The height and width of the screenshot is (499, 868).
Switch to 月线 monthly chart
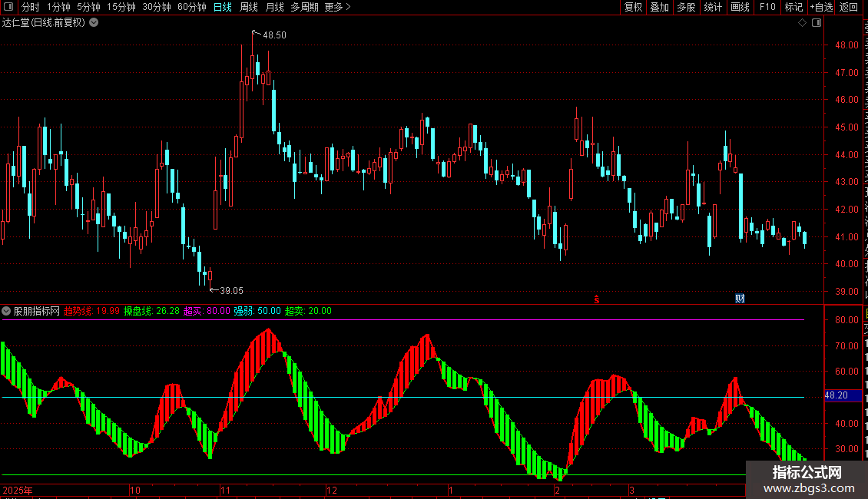point(274,7)
